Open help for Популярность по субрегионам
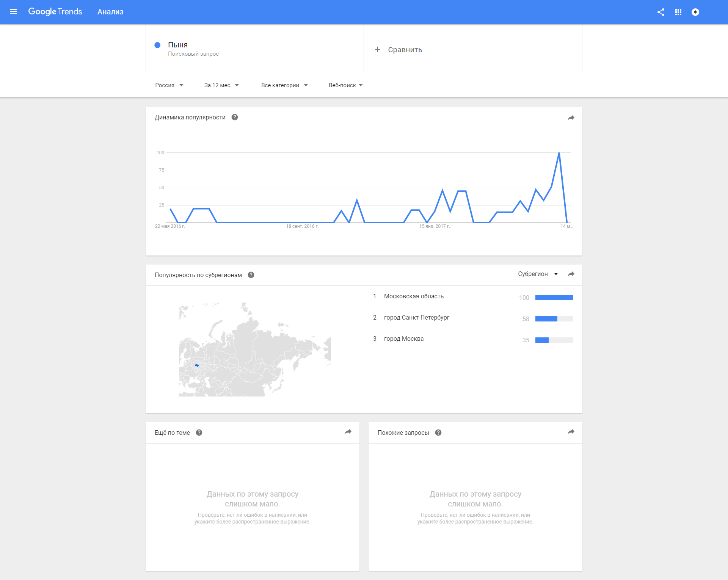The height and width of the screenshot is (580, 728). [x=251, y=275]
